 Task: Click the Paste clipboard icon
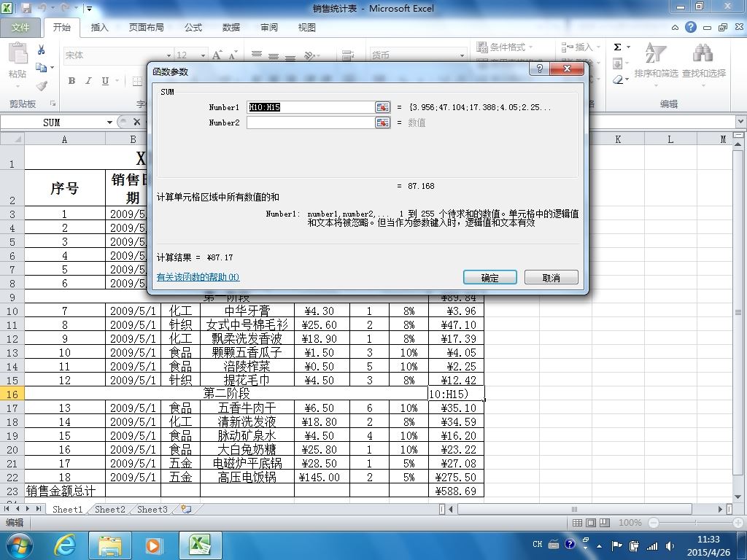click(18, 53)
